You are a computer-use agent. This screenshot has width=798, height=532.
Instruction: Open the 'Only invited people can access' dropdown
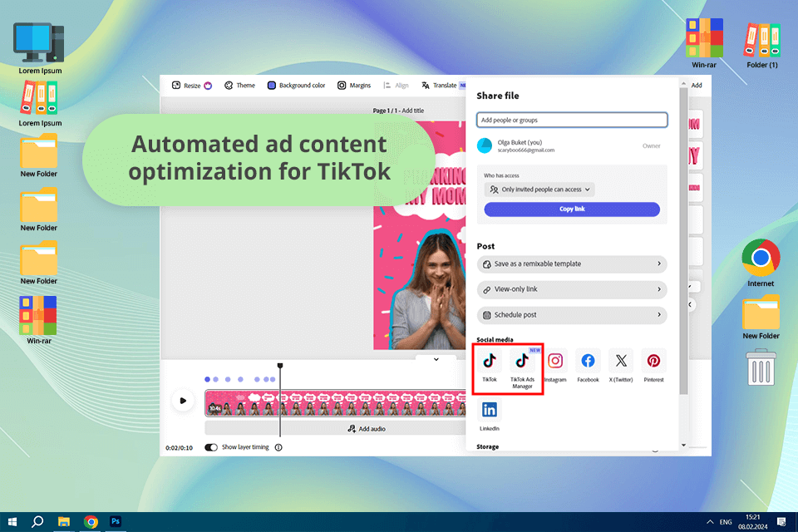(x=539, y=190)
